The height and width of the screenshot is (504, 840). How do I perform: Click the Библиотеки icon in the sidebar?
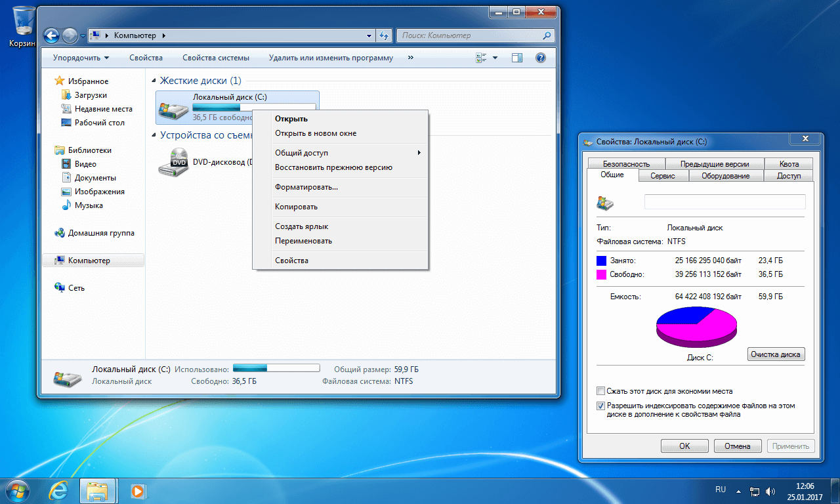pos(60,150)
